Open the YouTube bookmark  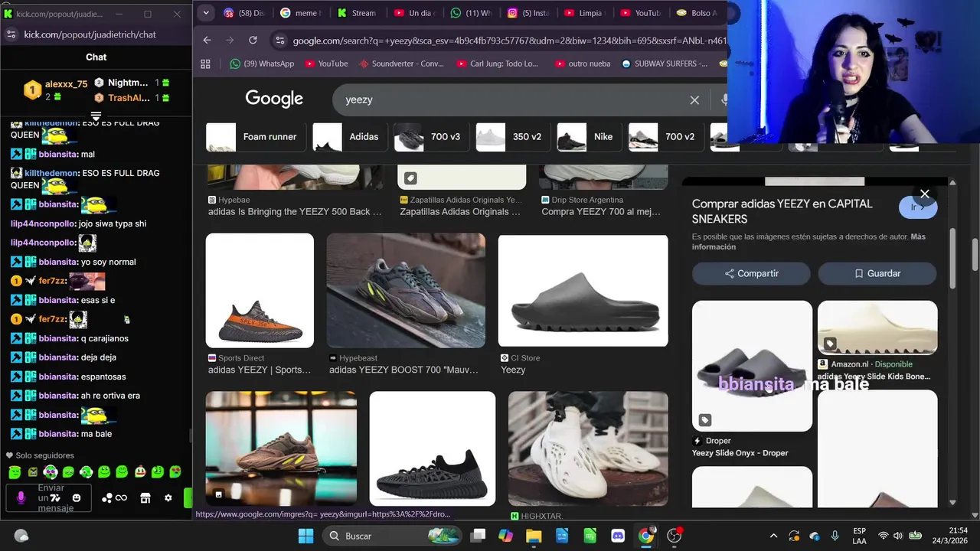tap(326, 64)
